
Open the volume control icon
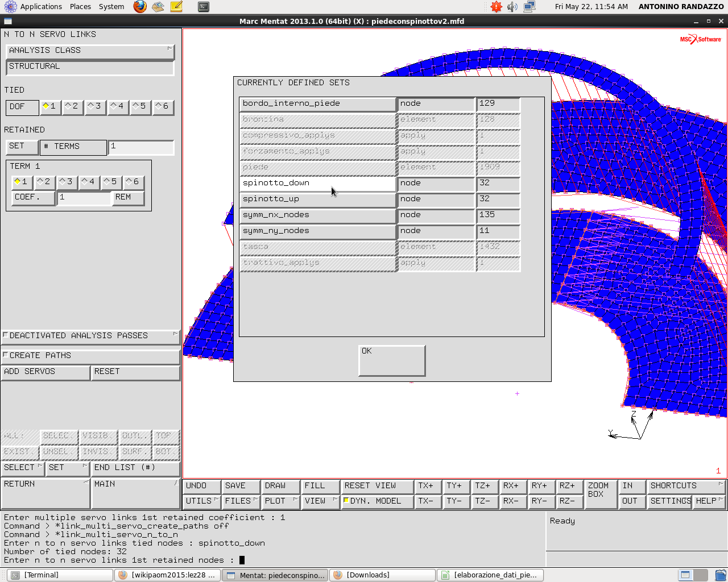pos(512,7)
